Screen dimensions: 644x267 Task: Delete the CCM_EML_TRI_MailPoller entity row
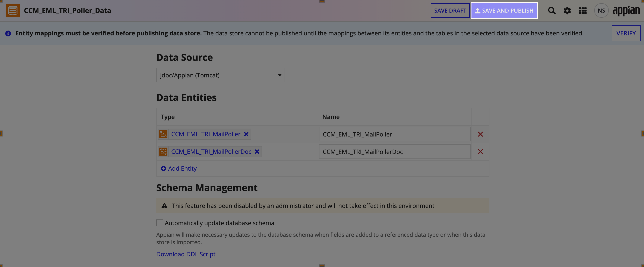click(x=480, y=134)
